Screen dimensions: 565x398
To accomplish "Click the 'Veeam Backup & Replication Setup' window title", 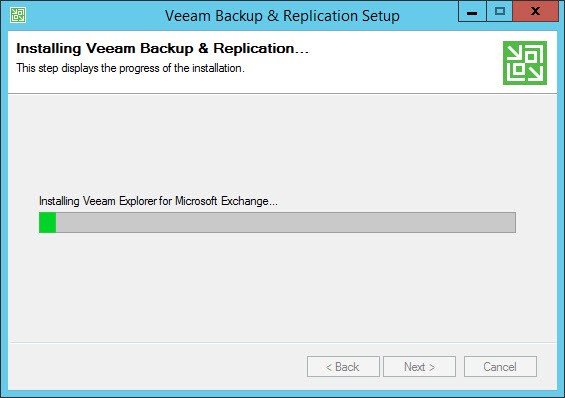I will [x=282, y=16].
